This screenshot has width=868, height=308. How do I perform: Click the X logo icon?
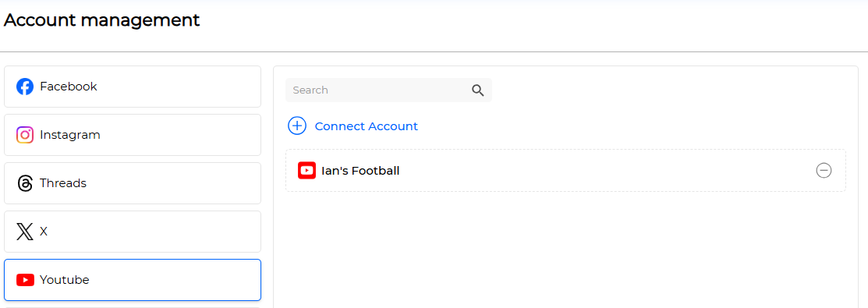[x=25, y=232]
